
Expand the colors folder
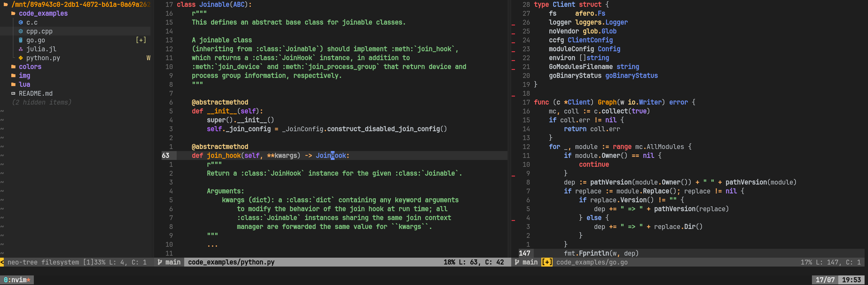[x=30, y=67]
